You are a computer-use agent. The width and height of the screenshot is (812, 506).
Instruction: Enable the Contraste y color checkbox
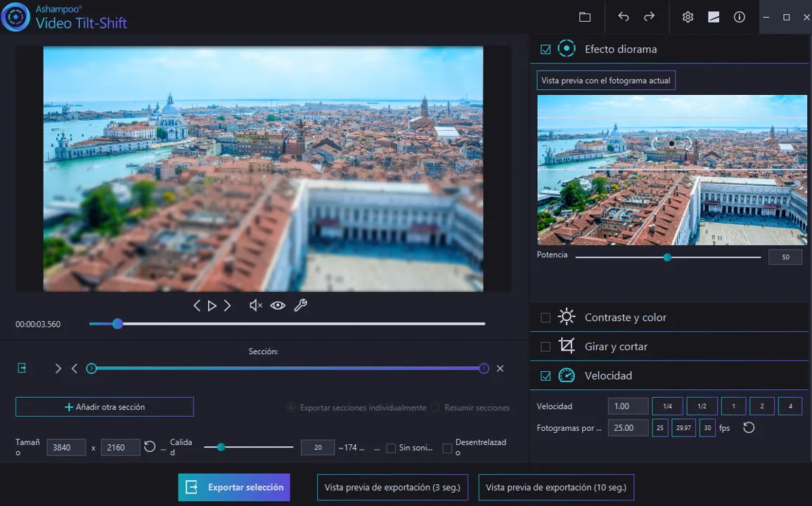pos(546,318)
